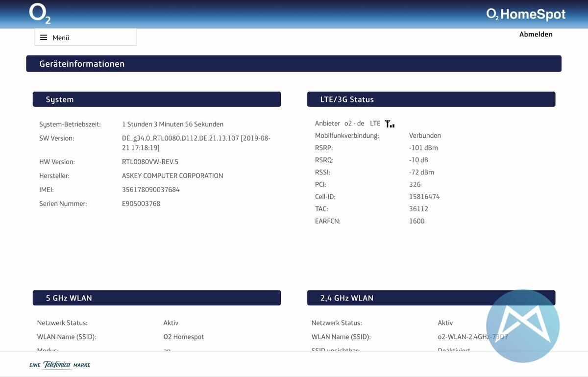Select the 2,4 GHz WLAN section header
Screen dimensions: 588x377
point(431,298)
